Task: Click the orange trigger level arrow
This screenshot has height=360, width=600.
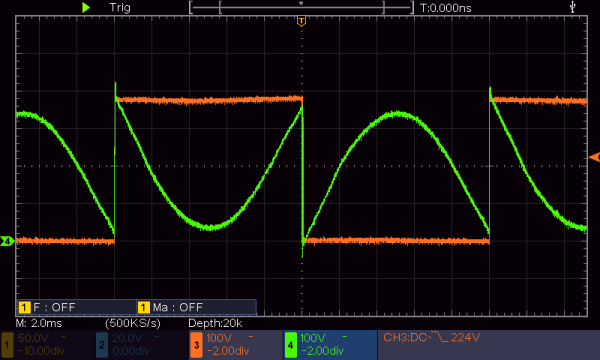Action: click(594, 157)
